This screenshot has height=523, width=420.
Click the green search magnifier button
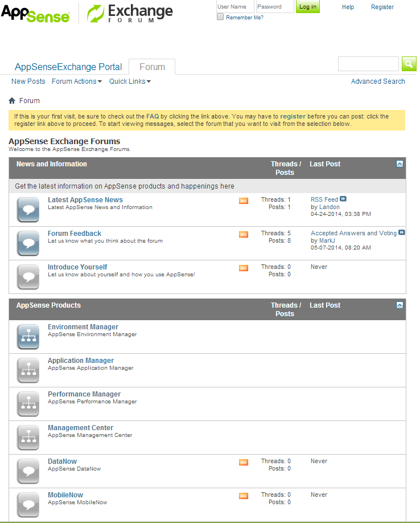point(409,64)
